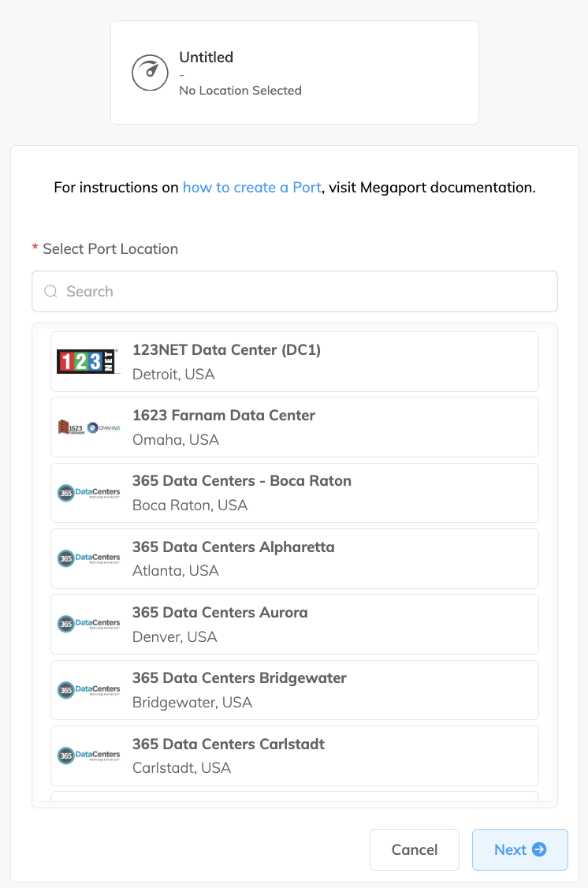Select 365 Data Centers Carlstadt location
Image resolution: width=588 pixels, height=888 pixels.
pyautogui.click(x=294, y=755)
